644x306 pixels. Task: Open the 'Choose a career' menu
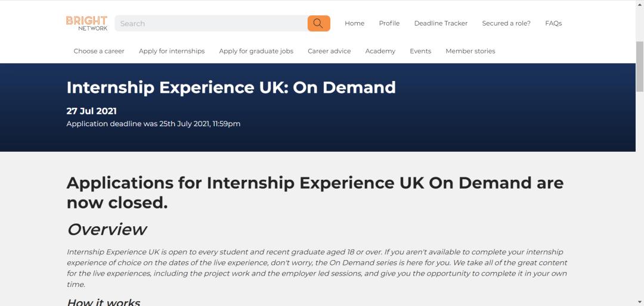(99, 51)
